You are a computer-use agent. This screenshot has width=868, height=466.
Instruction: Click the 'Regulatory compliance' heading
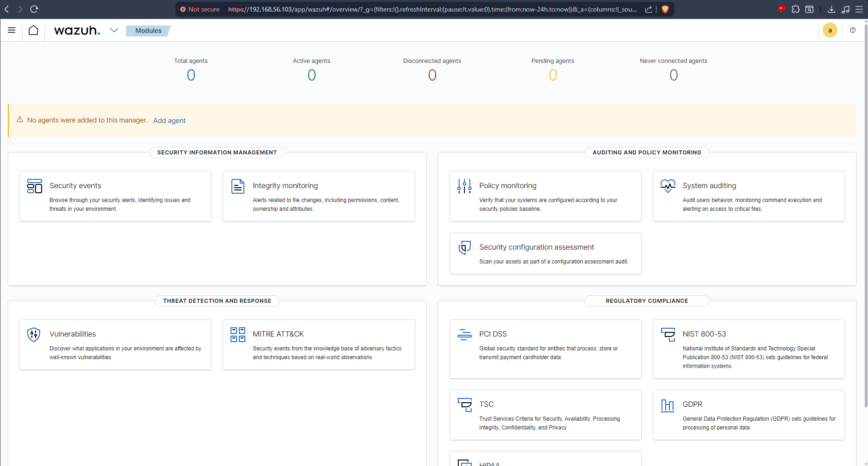point(647,301)
